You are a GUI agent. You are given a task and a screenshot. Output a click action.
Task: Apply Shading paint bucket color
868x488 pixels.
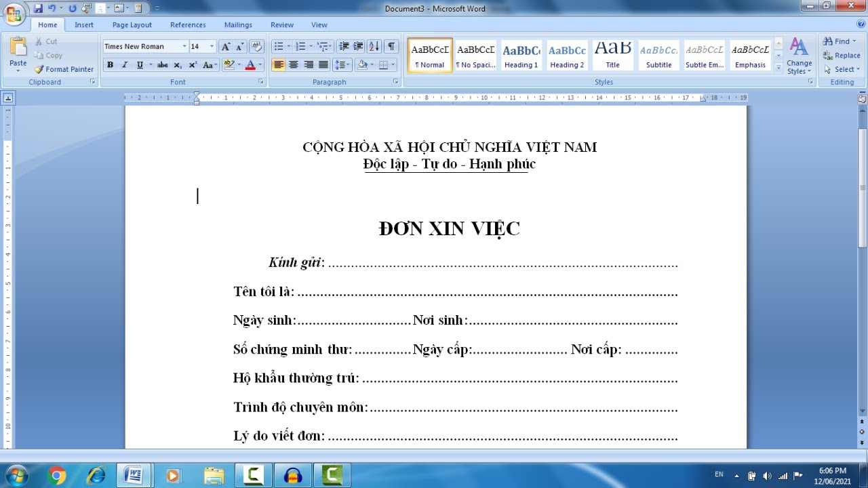[x=362, y=65]
